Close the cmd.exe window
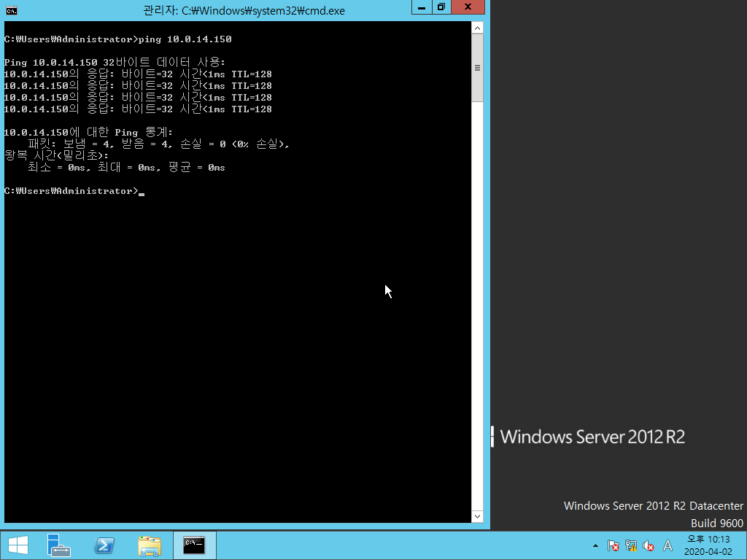 468,7
